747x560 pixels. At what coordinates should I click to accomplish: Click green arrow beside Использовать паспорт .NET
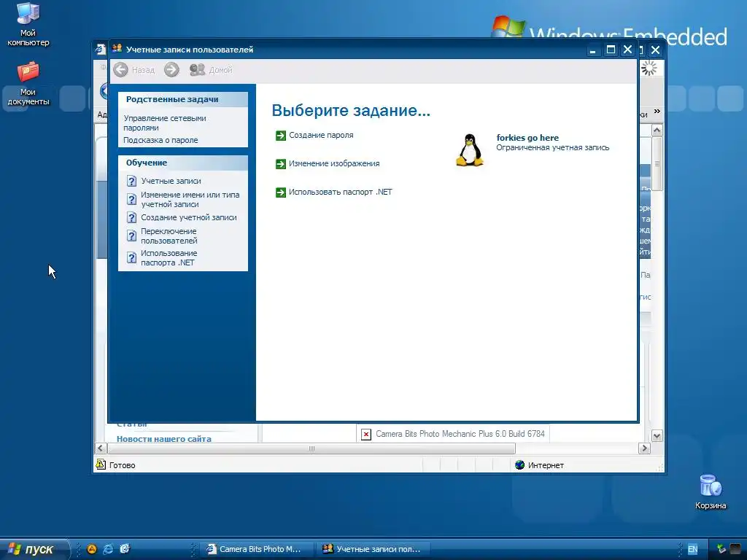[x=281, y=192]
